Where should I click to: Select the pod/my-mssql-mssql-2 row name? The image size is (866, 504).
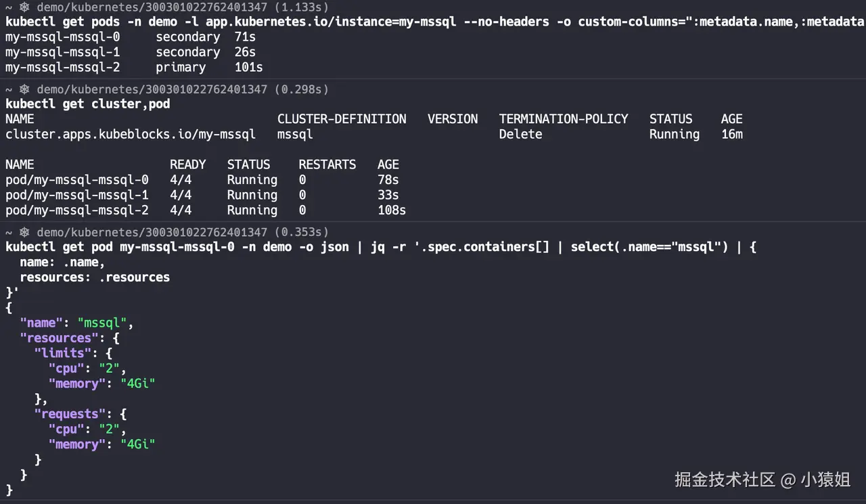(x=76, y=210)
